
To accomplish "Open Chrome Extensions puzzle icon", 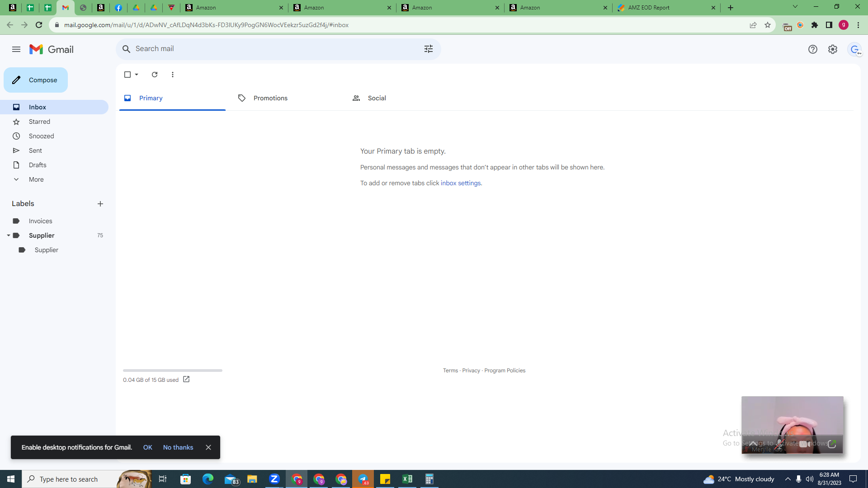I will (815, 25).
